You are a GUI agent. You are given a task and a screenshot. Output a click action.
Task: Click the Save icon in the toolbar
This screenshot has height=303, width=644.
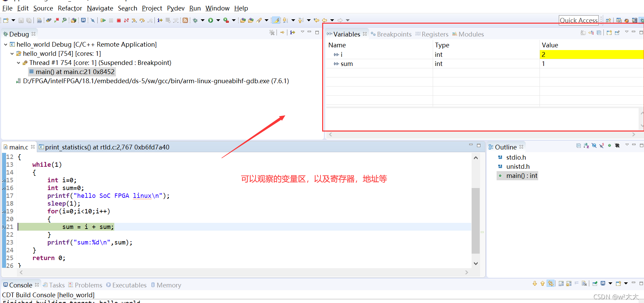pos(21,20)
